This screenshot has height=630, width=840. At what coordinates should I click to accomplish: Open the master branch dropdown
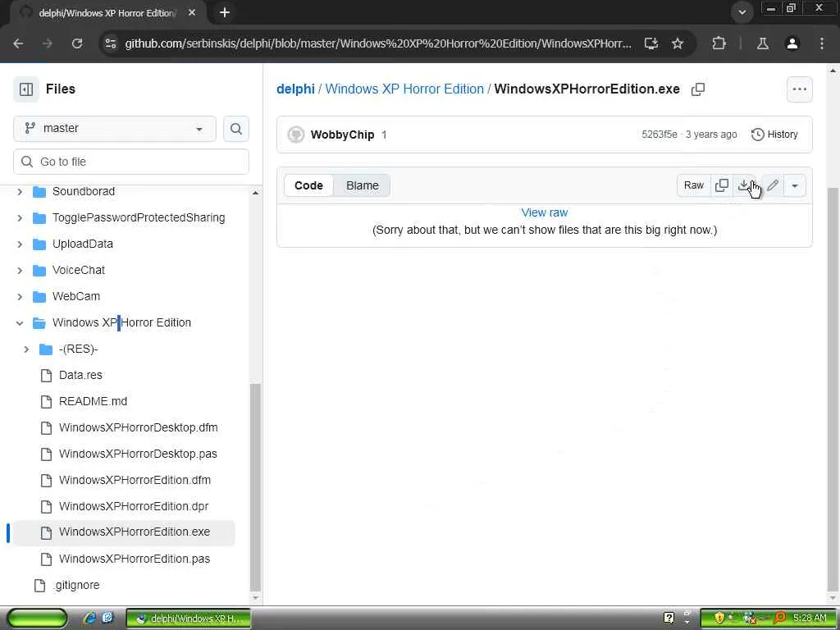pyautogui.click(x=115, y=129)
